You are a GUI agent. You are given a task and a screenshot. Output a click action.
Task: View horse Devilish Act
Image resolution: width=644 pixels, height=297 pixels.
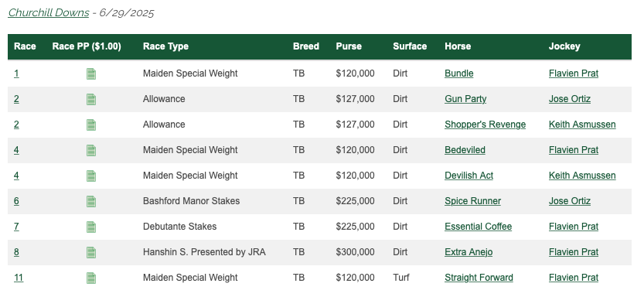469,176
